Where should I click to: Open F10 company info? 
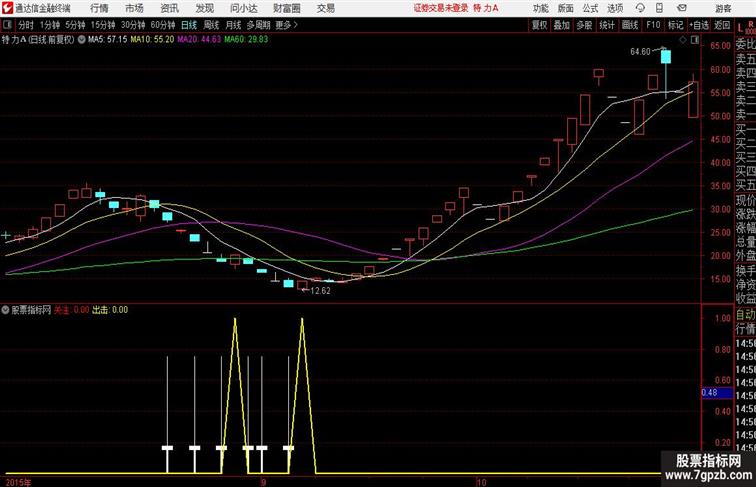653,25
